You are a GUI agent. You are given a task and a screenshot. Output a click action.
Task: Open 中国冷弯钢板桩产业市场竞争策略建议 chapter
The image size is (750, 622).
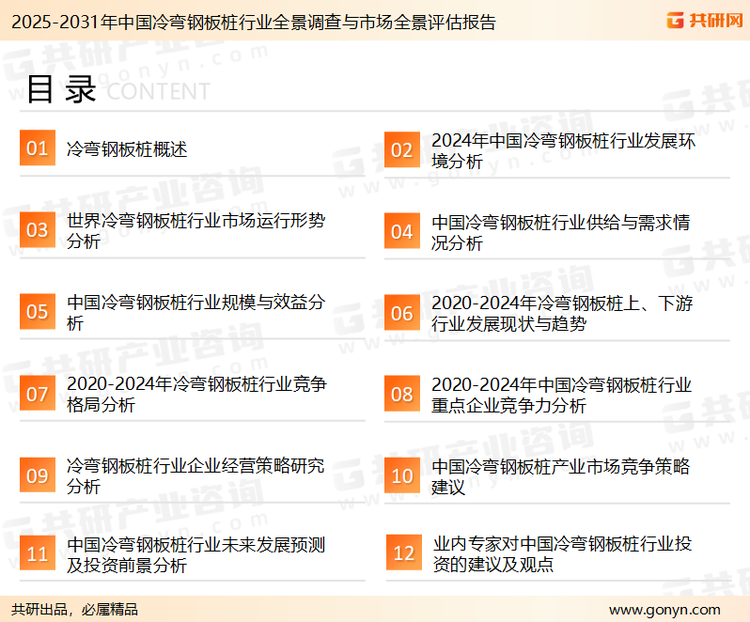point(560,476)
